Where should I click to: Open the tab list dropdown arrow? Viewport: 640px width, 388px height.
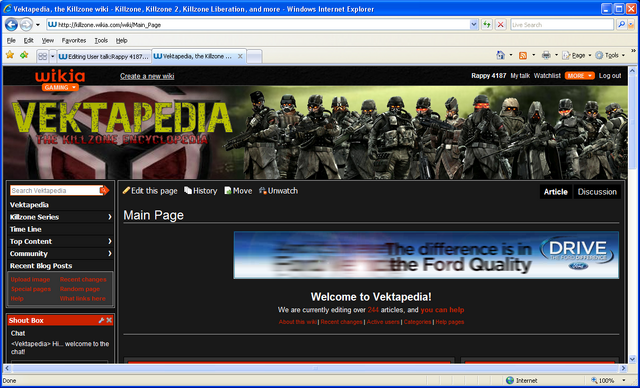point(52,57)
